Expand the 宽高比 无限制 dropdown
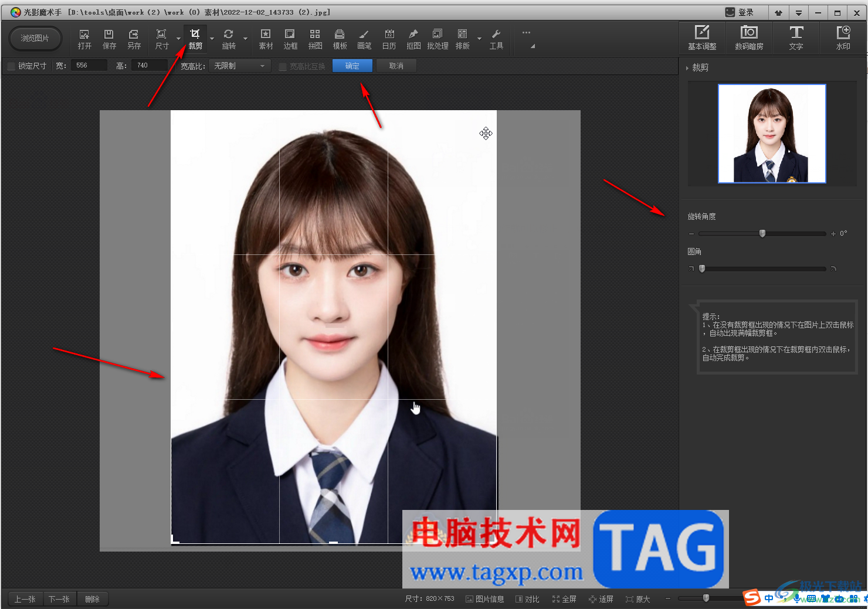The width and height of the screenshot is (868, 609). pos(239,66)
